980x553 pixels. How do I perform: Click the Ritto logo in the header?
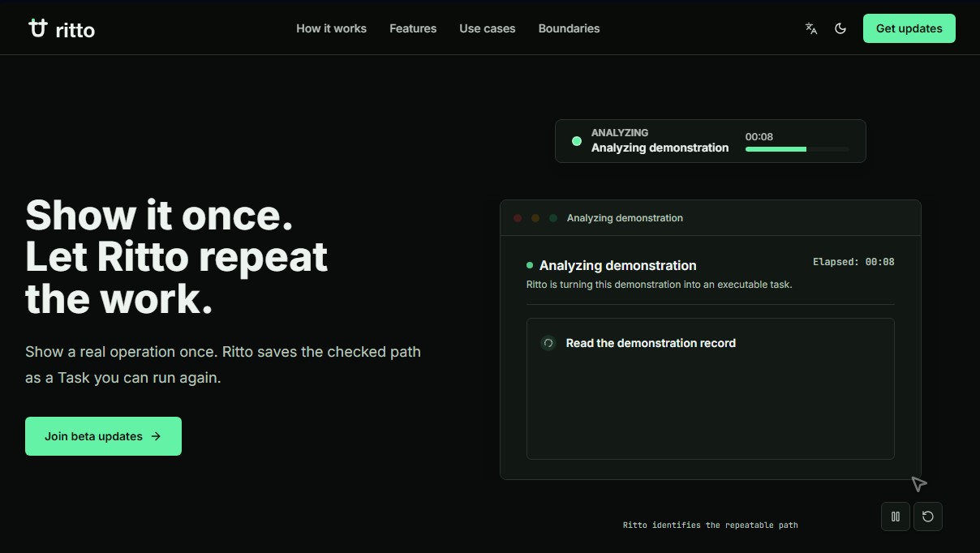click(62, 28)
